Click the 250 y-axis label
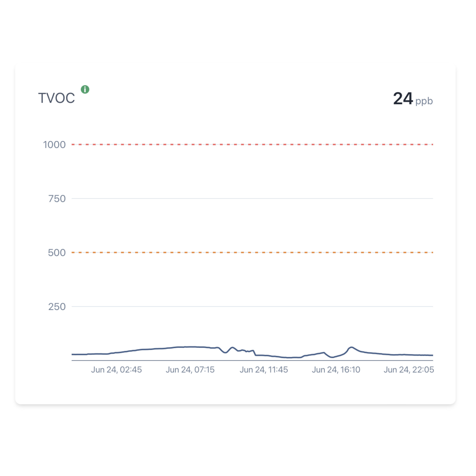Screen dimensions: 476x476 57,307
